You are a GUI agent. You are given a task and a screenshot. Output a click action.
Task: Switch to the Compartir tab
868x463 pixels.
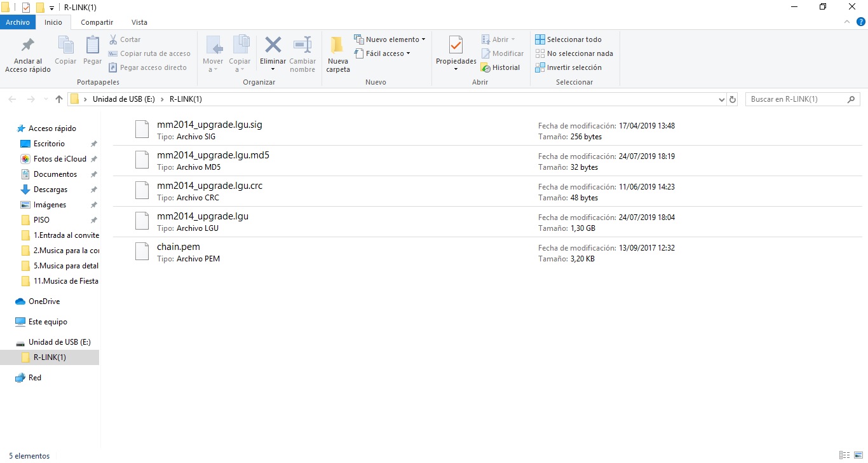(x=97, y=22)
